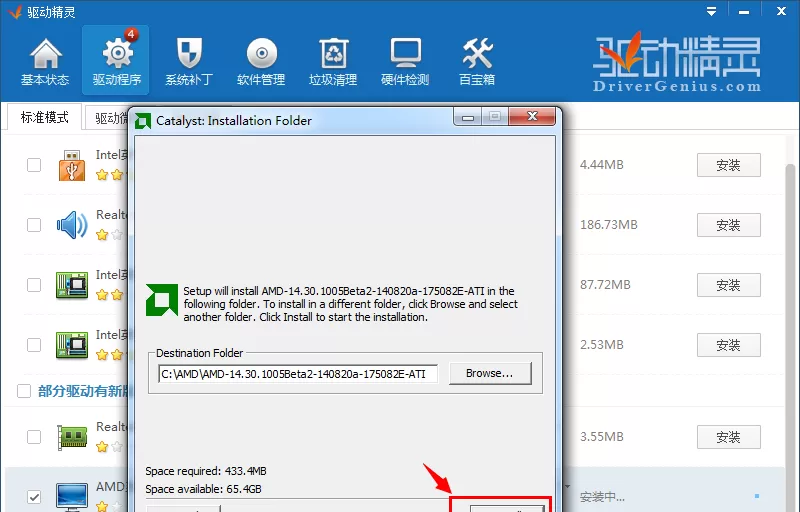Screen dimensions: 800x512
Task: Open the 百宝箱 tools section
Action: pyautogui.click(x=477, y=61)
